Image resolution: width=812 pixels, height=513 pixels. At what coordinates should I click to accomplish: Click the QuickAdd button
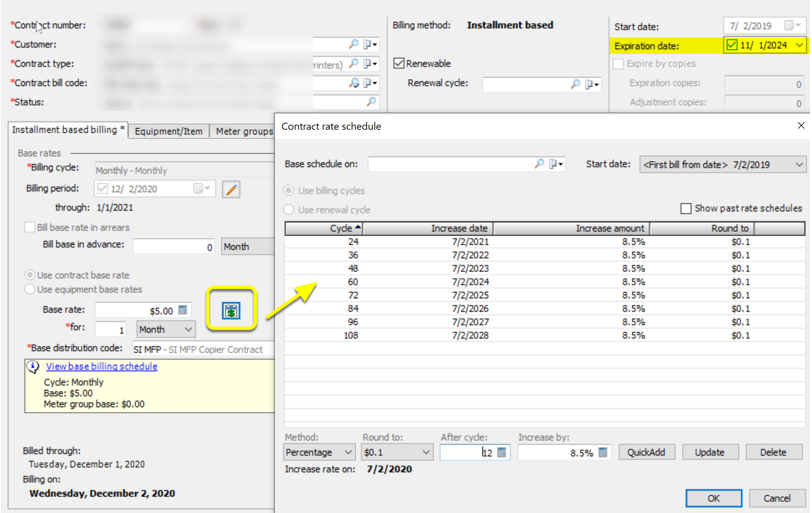(x=646, y=452)
